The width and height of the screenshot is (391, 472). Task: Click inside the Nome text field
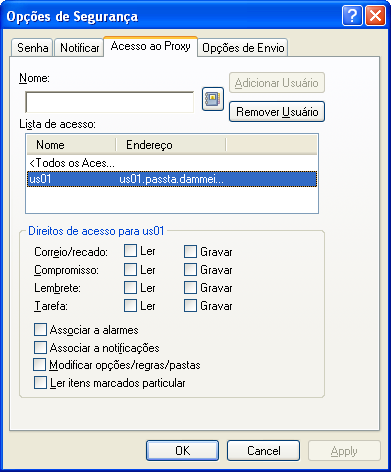[x=109, y=102]
